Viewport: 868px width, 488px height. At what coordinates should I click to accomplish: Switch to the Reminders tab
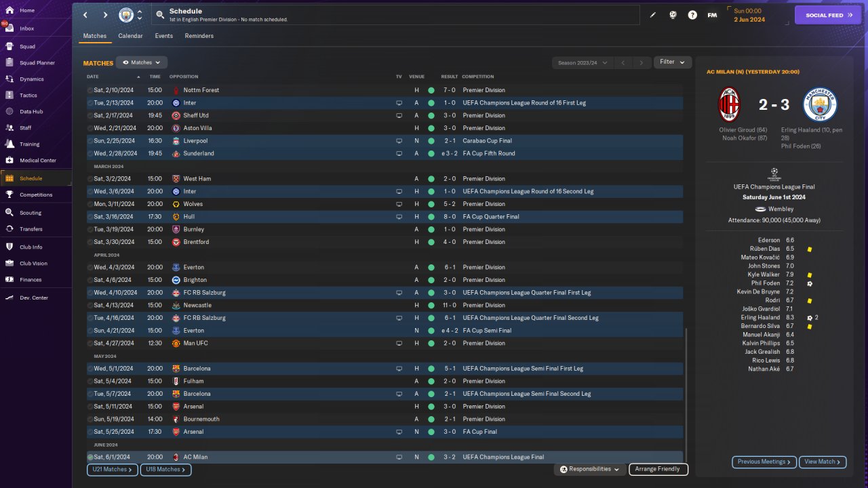tap(199, 36)
